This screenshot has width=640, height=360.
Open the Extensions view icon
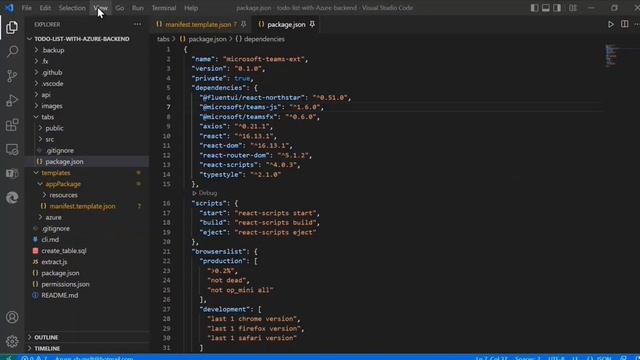point(12,125)
